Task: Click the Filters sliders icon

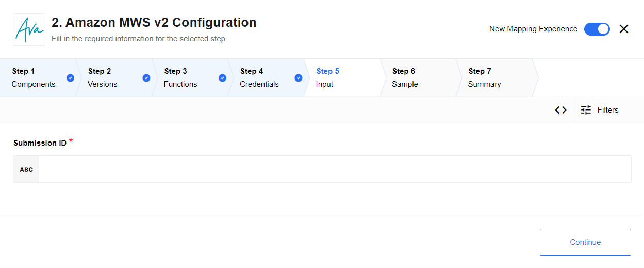Action: pos(586,110)
